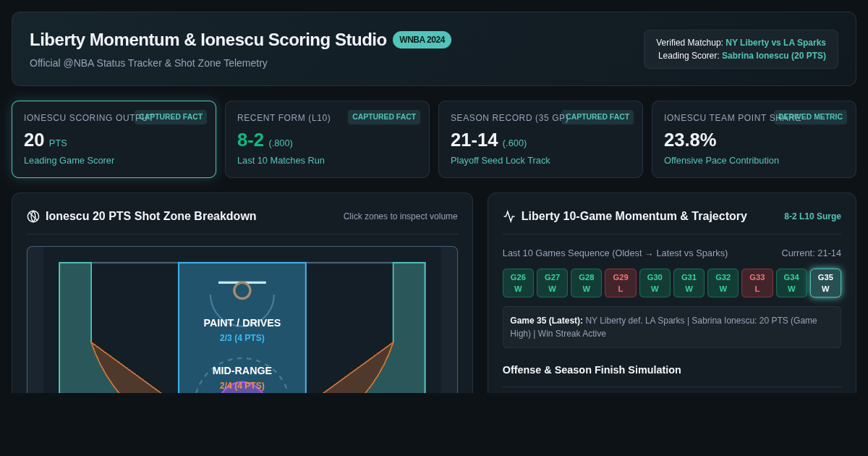
Task: Click the basketball icon beside Shot Zone Breakdown
Action: click(33, 216)
